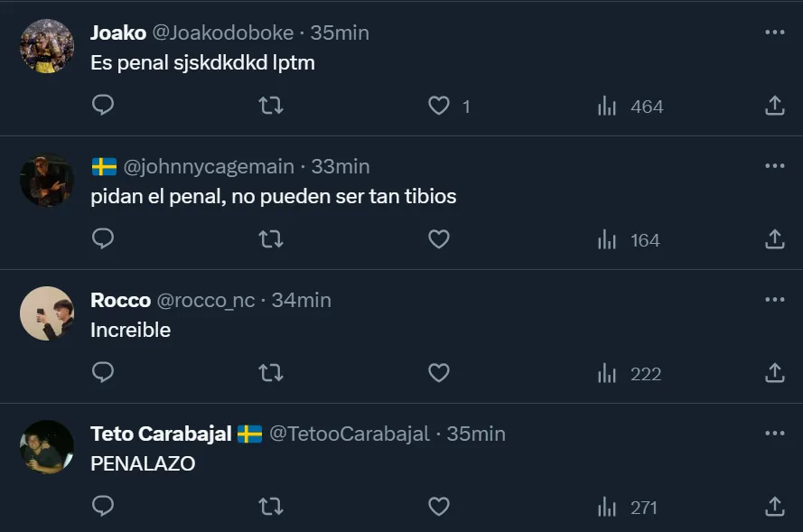Open more options on Joako's tweet
This screenshot has width=803, height=532.
[774, 33]
